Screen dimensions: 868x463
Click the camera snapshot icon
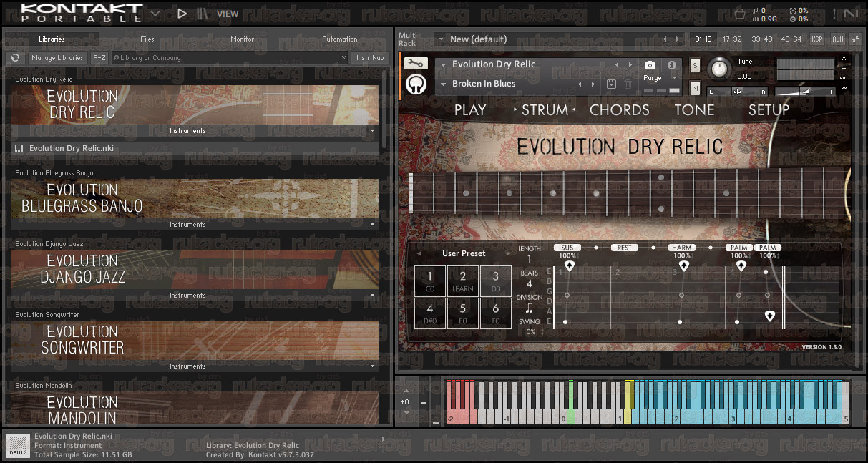point(650,64)
